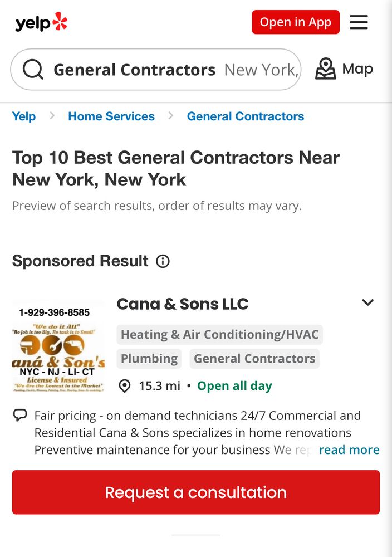This screenshot has width=392, height=557.
Task: Open the Cana & Sons LLC listing title
Action: pyautogui.click(x=183, y=304)
